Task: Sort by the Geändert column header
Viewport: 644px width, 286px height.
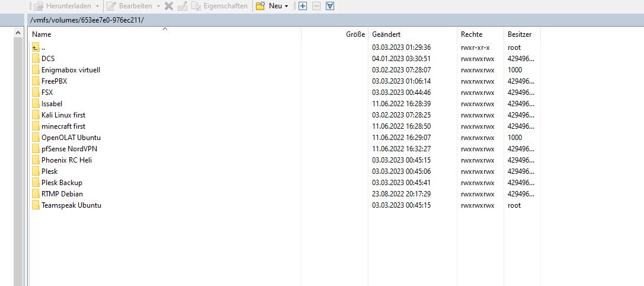Action: pos(386,34)
